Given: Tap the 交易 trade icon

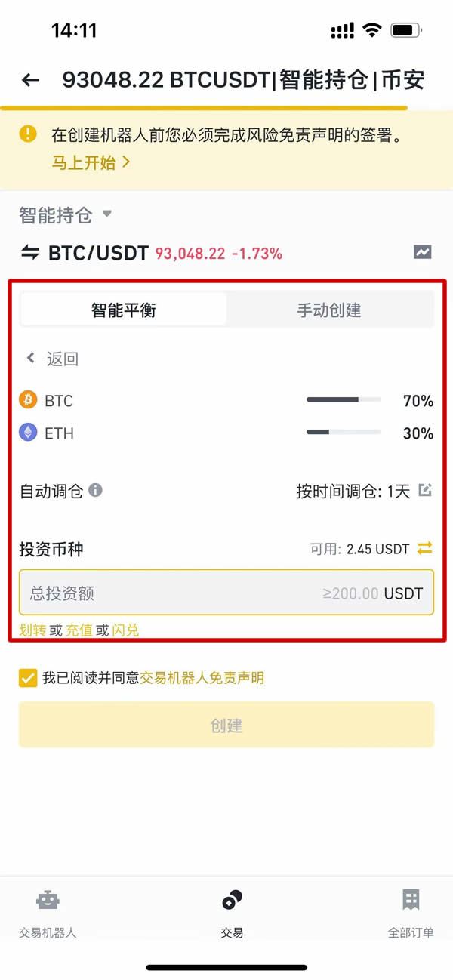Looking at the screenshot, I should click(232, 900).
